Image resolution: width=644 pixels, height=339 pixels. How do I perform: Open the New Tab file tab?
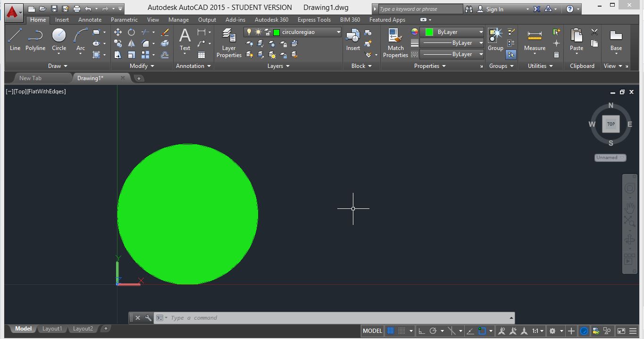[x=30, y=78]
